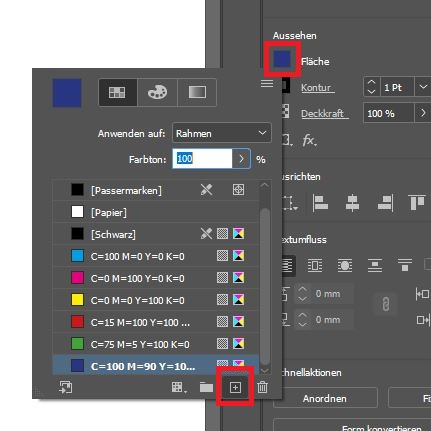Image resolution: width=431 pixels, height=431 pixels.
Task: Align left edges in Ausrichten section
Action: pyautogui.click(x=320, y=203)
